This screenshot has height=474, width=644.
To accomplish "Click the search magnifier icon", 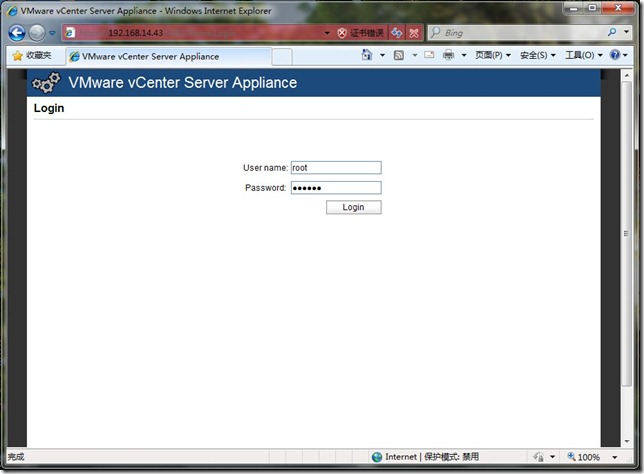I will [x=612, y=32].
